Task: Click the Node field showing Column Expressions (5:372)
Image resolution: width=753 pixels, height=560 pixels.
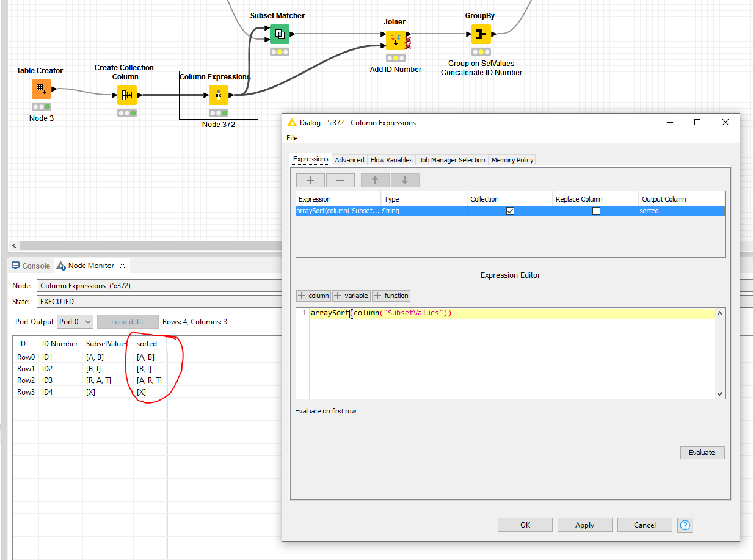Action: pos(159,286)
